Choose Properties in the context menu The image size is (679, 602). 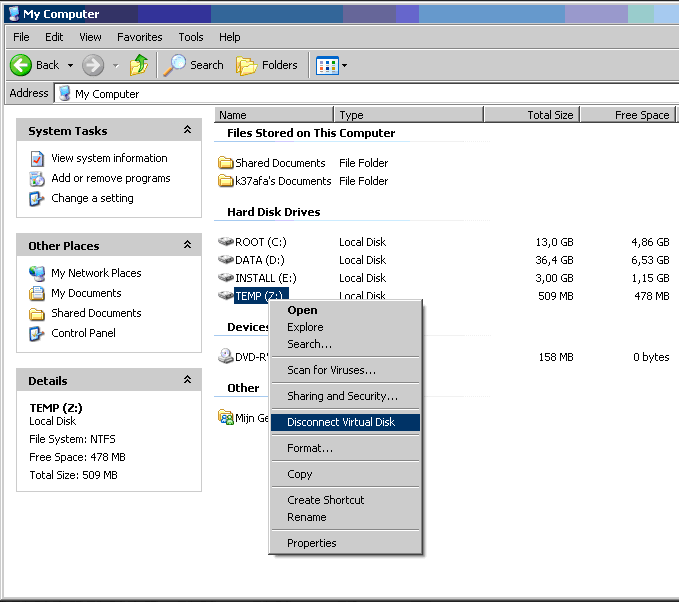345,543
